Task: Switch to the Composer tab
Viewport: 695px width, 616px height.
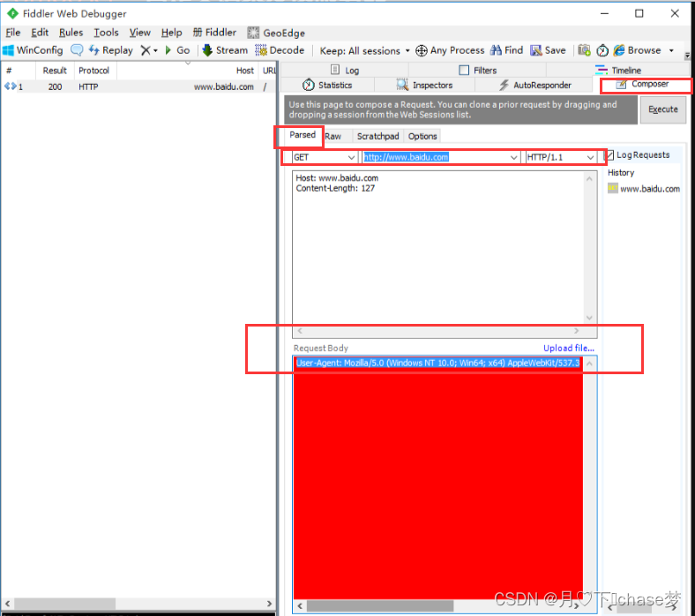Action: (642, 84)
